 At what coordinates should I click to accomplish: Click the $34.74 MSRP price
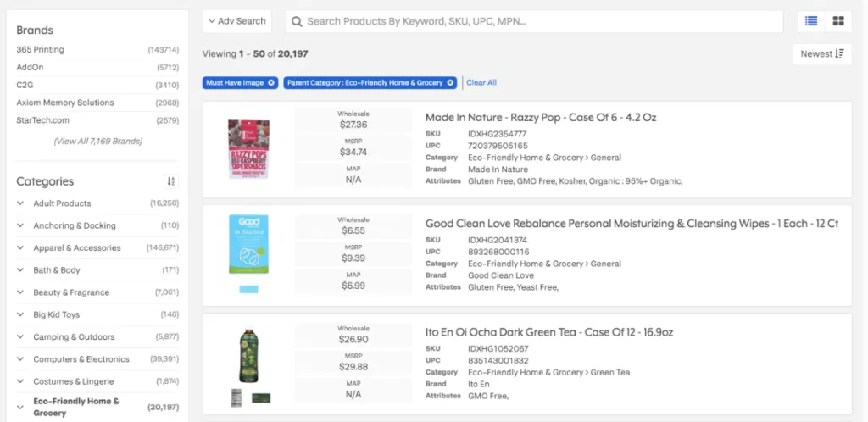(x=353, y=152)
